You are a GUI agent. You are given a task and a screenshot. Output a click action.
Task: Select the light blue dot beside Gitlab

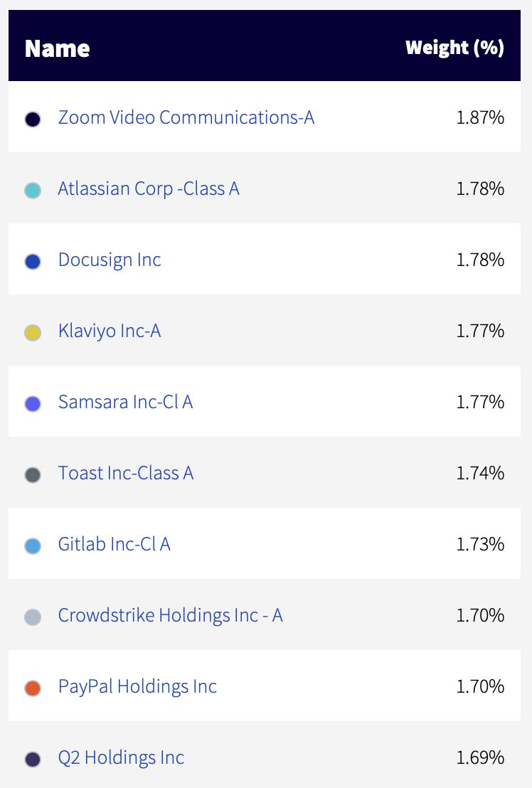point(33,545)
